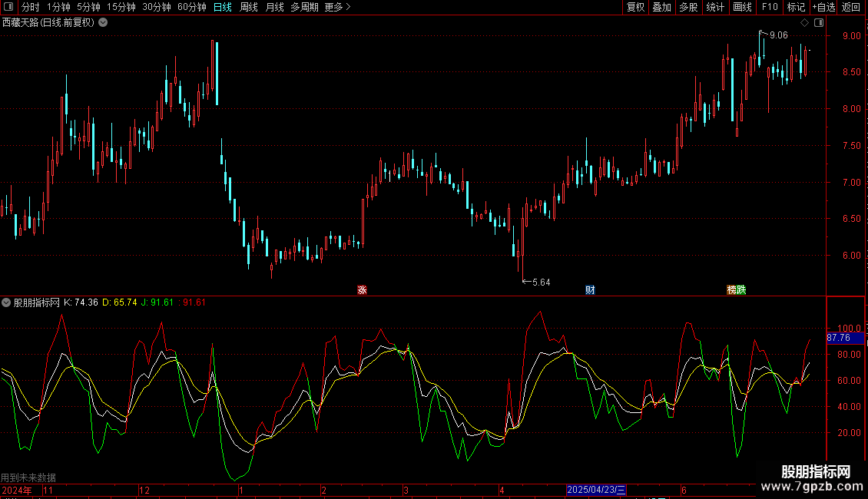
Task: Click the 20.00 indicator axis label
Action: (849, 433)
